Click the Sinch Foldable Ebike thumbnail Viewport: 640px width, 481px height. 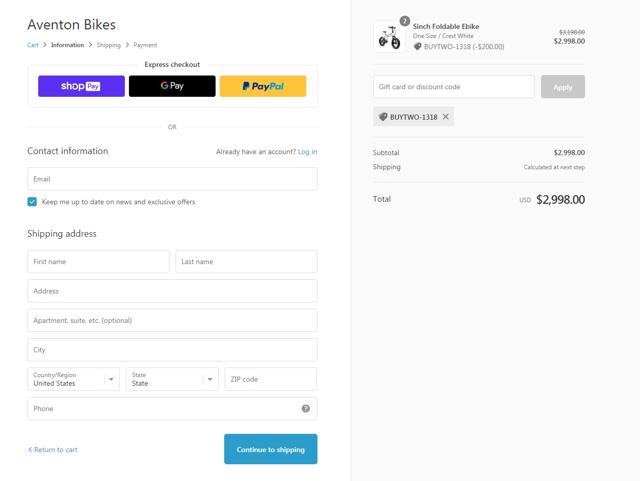click(x=389, y=37)
